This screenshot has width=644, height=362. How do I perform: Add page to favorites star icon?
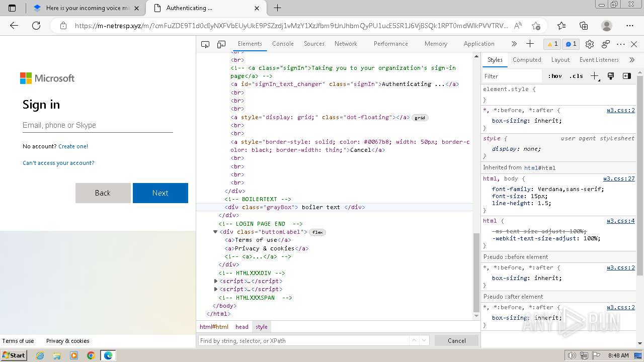536,26
